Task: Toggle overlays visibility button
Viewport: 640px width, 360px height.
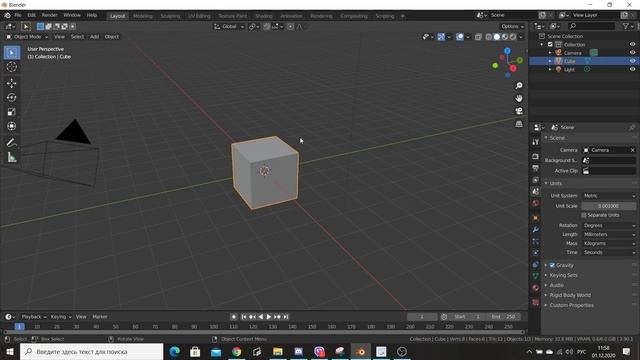Action: pyautogui.click(x=460, y=37)
